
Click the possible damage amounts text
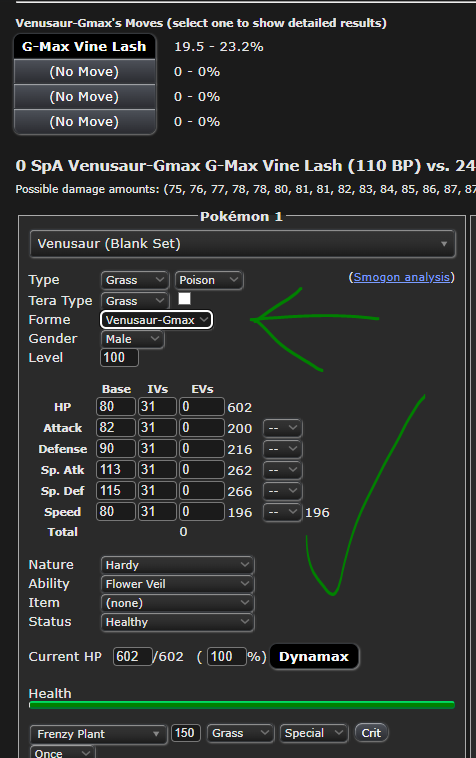[245, 189]
